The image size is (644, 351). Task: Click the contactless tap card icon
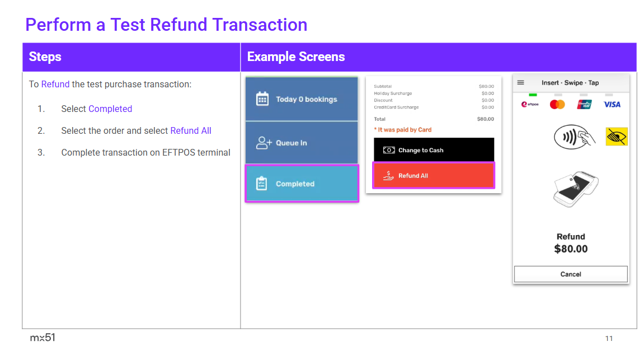coord(574,137)
